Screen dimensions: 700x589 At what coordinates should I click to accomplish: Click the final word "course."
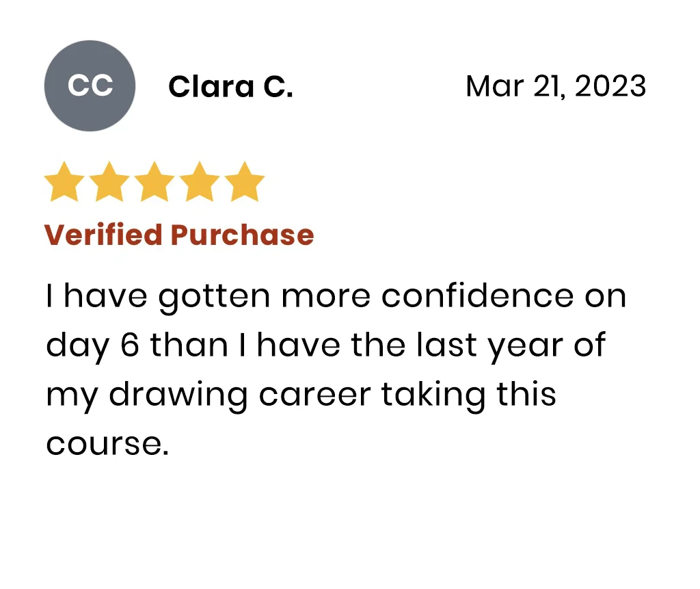pyautogui.click(x=107, y=444)
